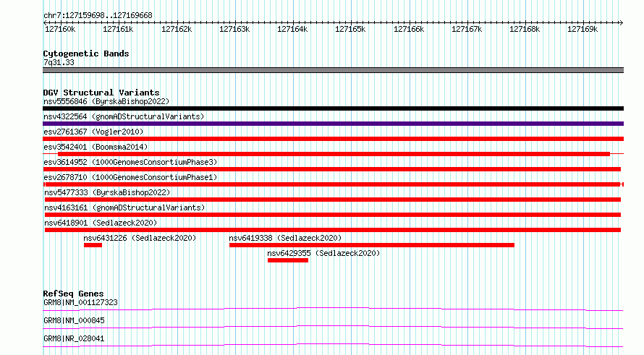Open nsv6429355 (Sedlazeck2020) label
Viewport: 644px width, 355px height.
point(323,253)
